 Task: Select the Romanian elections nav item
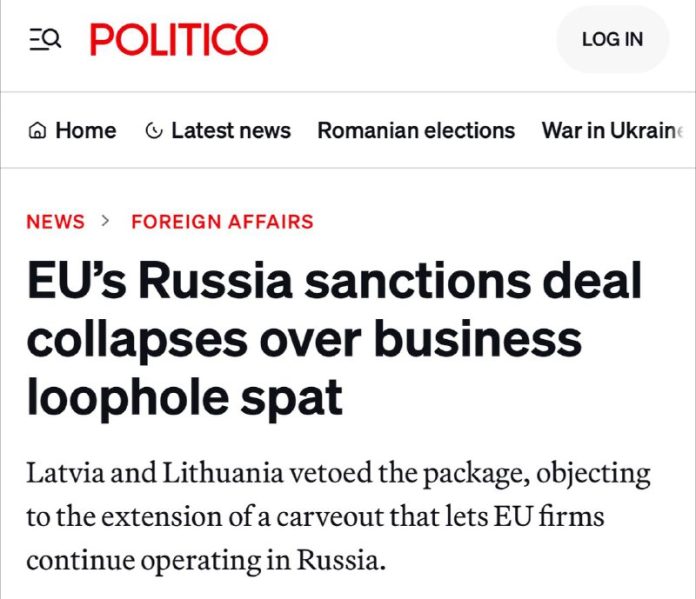[x=416, y=131]
